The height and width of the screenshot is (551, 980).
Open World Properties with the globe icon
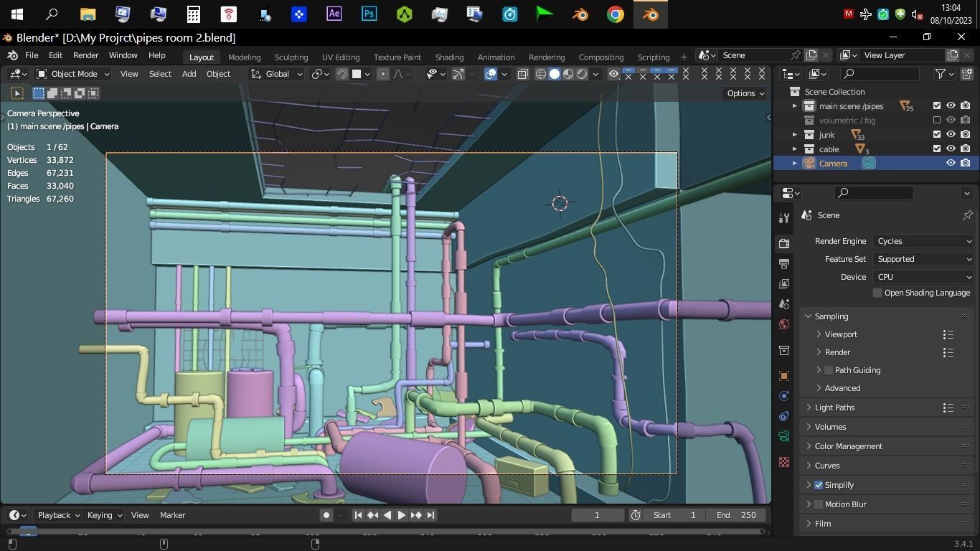coord(784,324)
